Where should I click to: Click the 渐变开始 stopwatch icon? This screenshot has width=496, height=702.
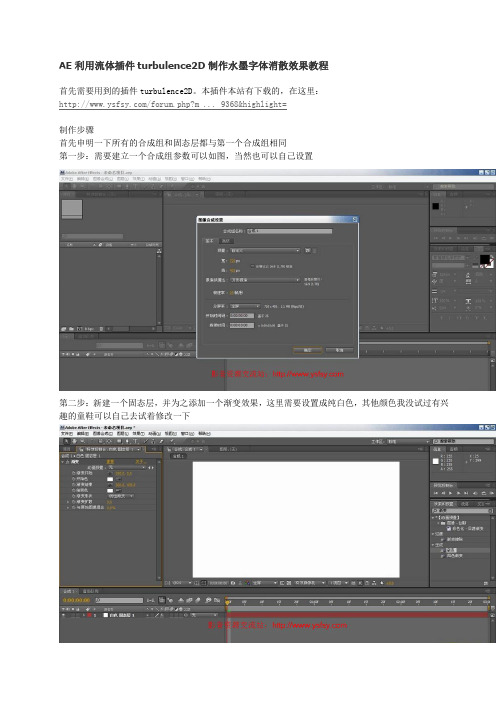tap(73, 473)
